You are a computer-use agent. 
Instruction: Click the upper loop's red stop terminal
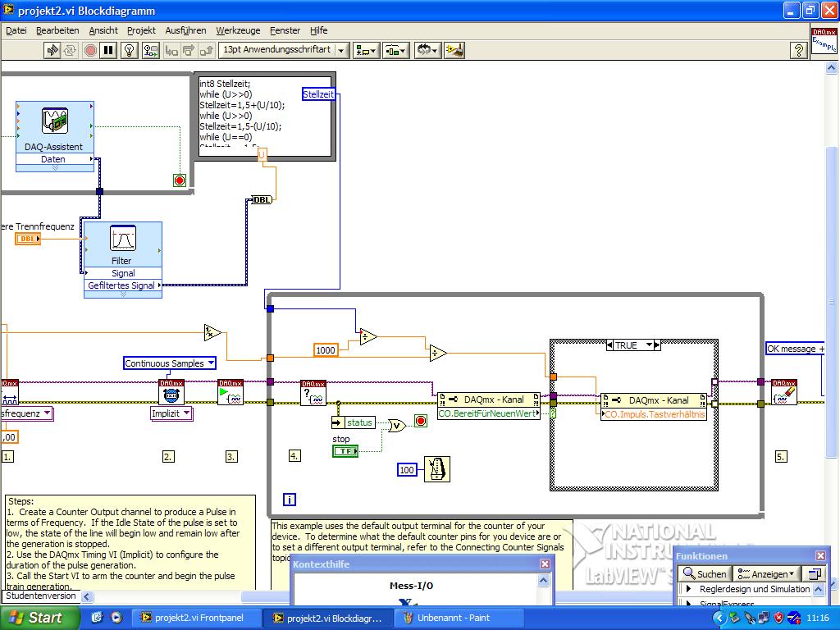click(x=180, y=180)
